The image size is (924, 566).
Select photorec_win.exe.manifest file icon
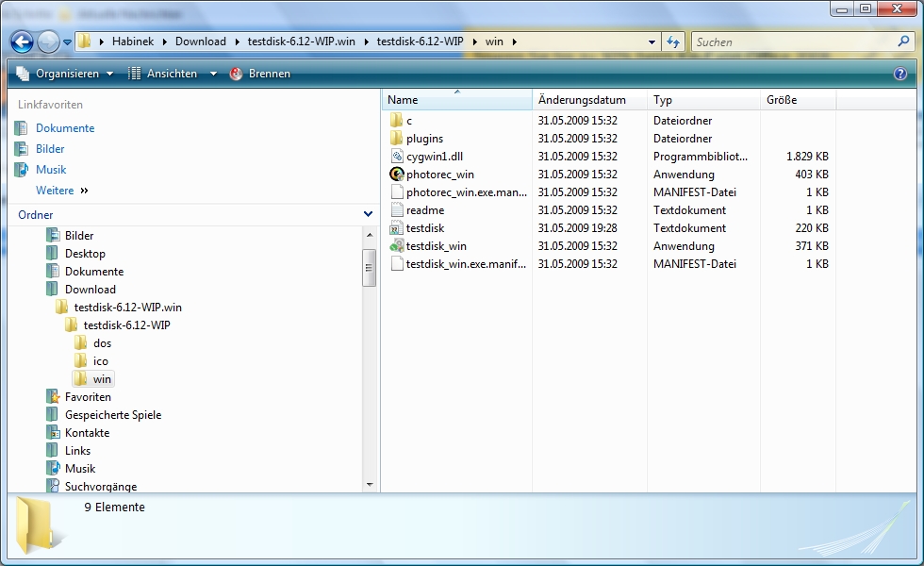[397, 192]
